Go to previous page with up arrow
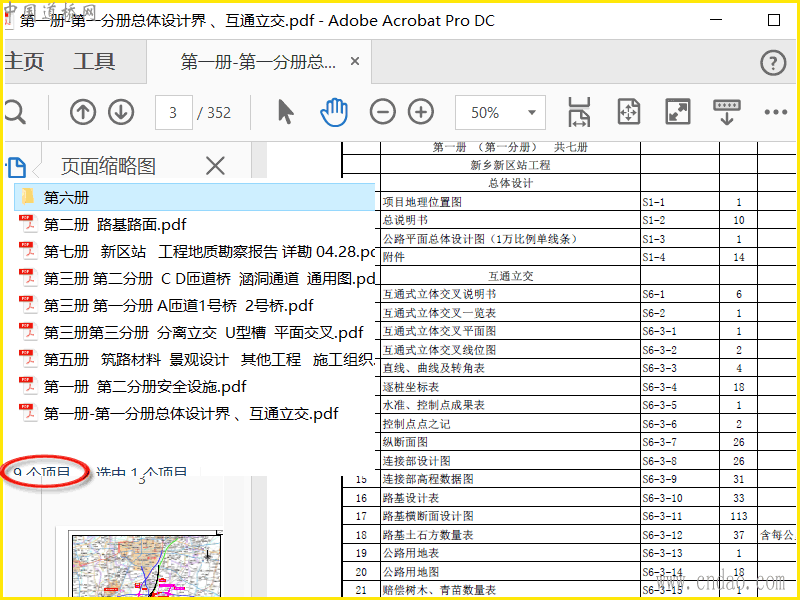The image size is (800, 600). (x=83, y=112)
